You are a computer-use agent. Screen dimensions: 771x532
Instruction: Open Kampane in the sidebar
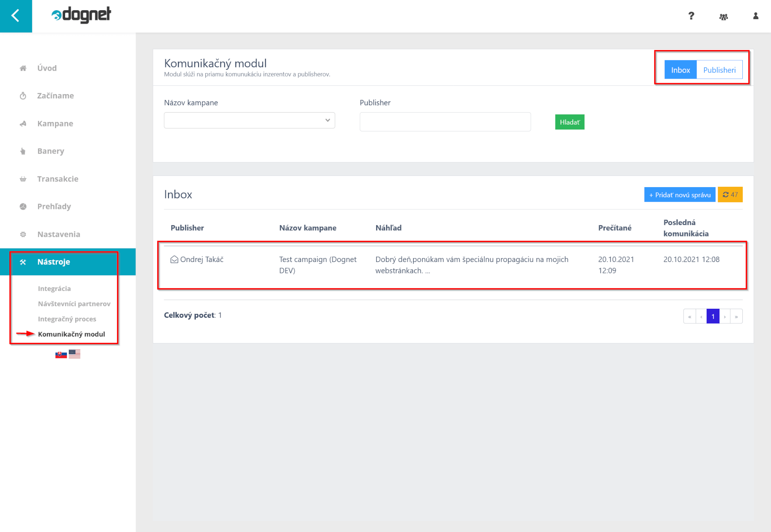pos(55,123)
